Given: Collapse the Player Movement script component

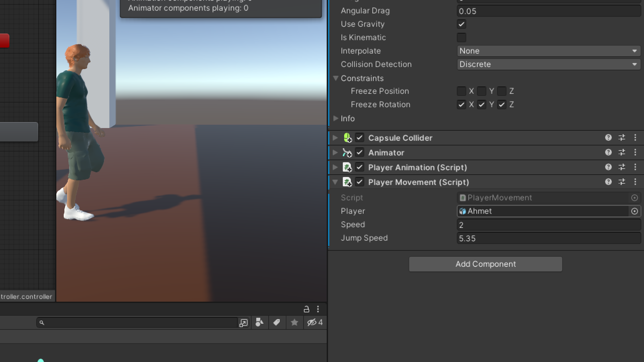Looking at the screenshot, I should tap(335, 182).
